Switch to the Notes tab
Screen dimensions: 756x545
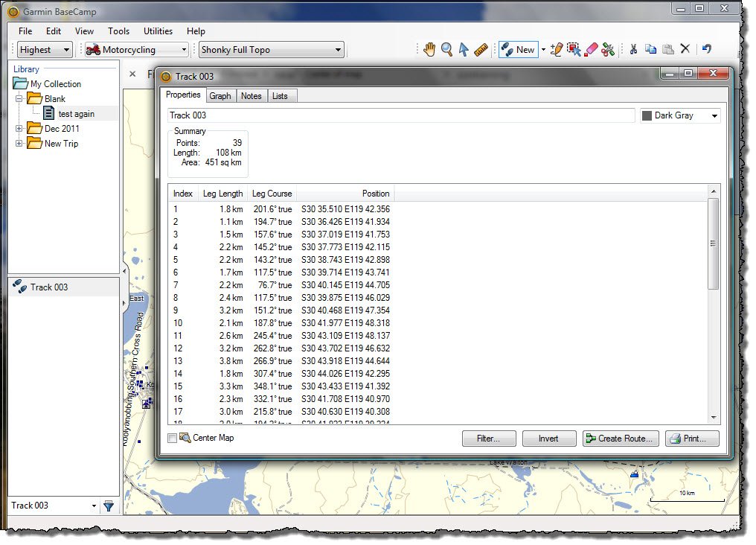[252, 96]
